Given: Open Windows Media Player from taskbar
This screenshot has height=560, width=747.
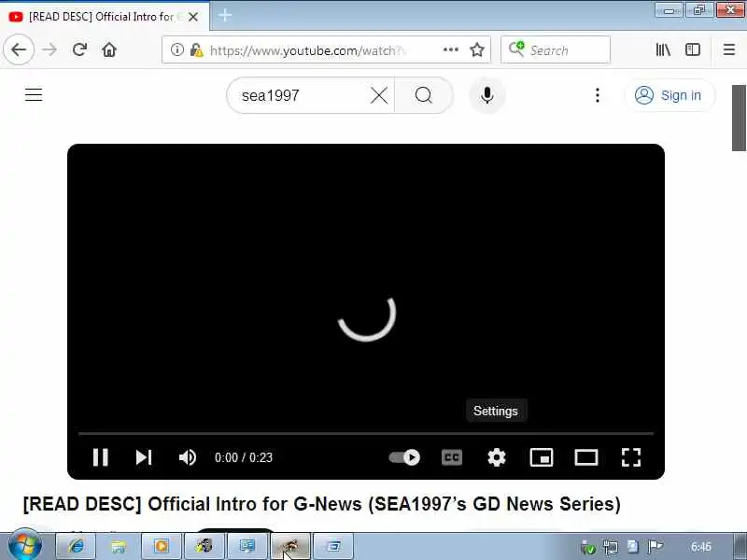Looking at the screenshot, I should click(162, 546).
